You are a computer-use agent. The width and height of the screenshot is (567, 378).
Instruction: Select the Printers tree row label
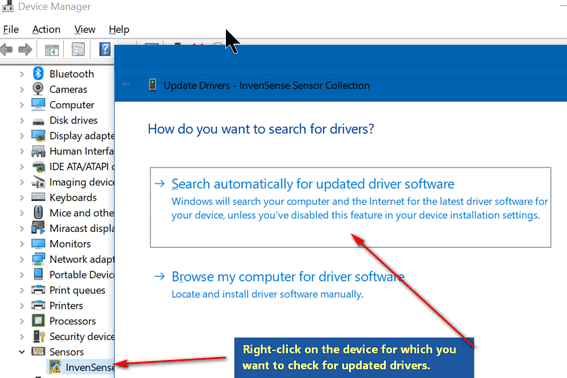[66, 306]
